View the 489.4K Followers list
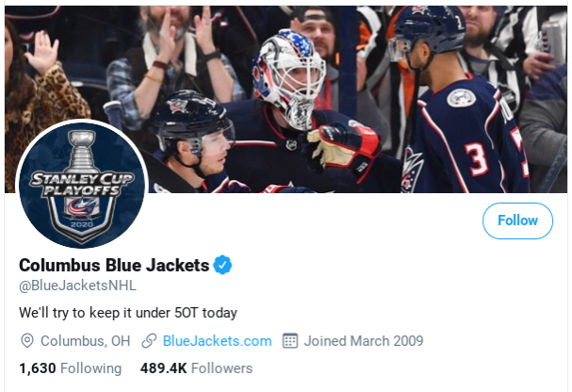 click(196, 368)
